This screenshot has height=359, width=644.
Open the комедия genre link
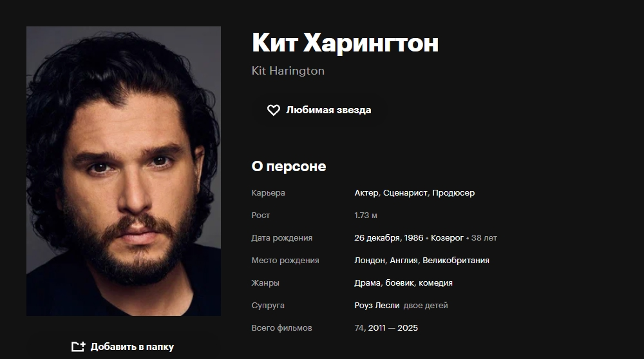coord(435,283)
